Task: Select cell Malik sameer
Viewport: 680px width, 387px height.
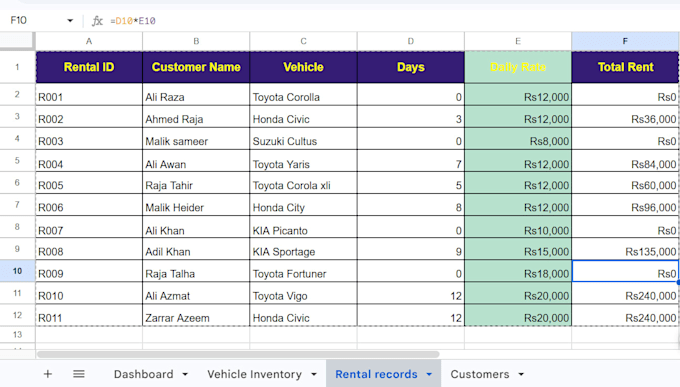Action: pos(196,139)
